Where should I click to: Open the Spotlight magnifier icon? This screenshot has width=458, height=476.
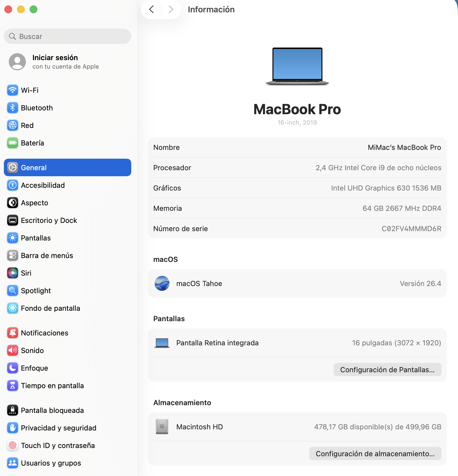(13, 291)
